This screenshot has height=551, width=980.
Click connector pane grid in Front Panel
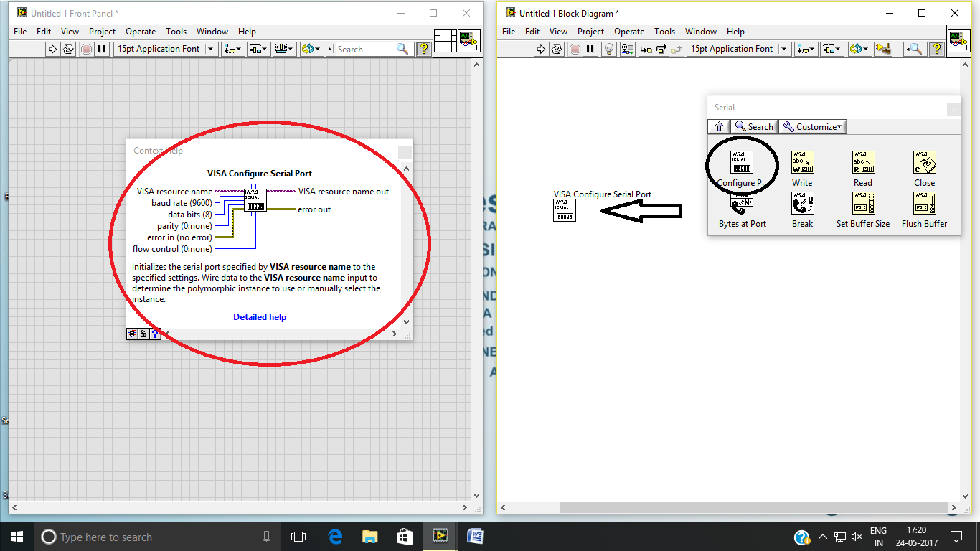pos(446,41)
